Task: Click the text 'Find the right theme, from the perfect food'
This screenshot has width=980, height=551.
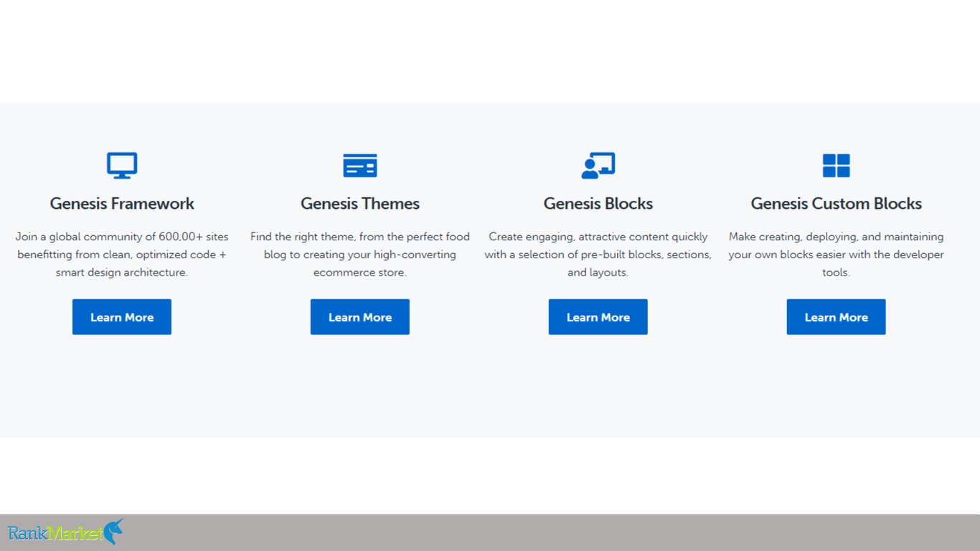Action: click(x=360, y=237)
